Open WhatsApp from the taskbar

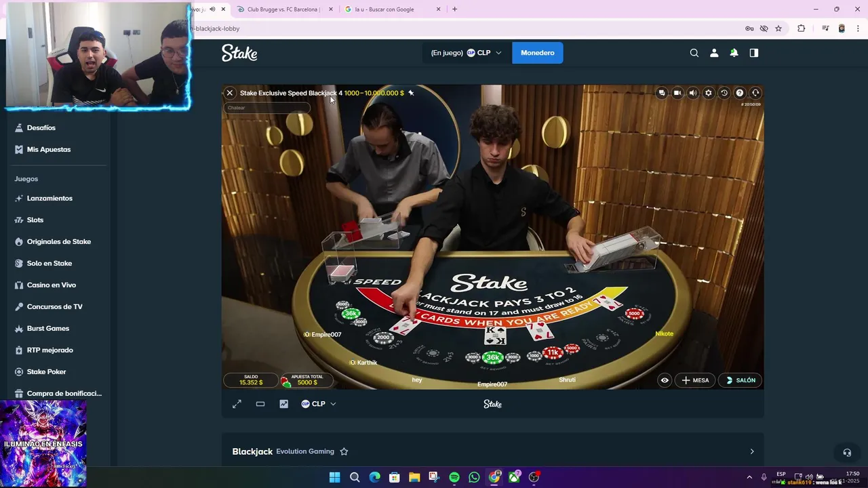coord(474,477)
